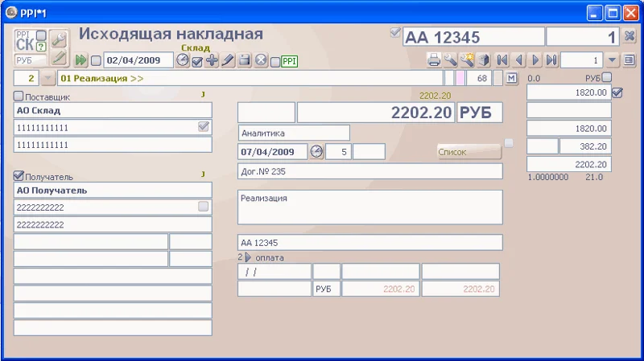Click the field showing 68
Viewport: 644px width, 361px height.
tap(478, 78)
